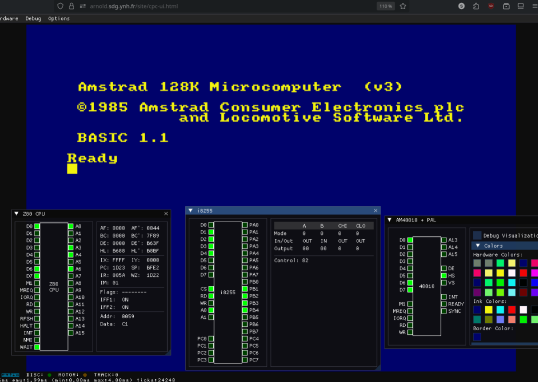
Task: Click the salmon swatch under Ink Colors
Action: 512,320
